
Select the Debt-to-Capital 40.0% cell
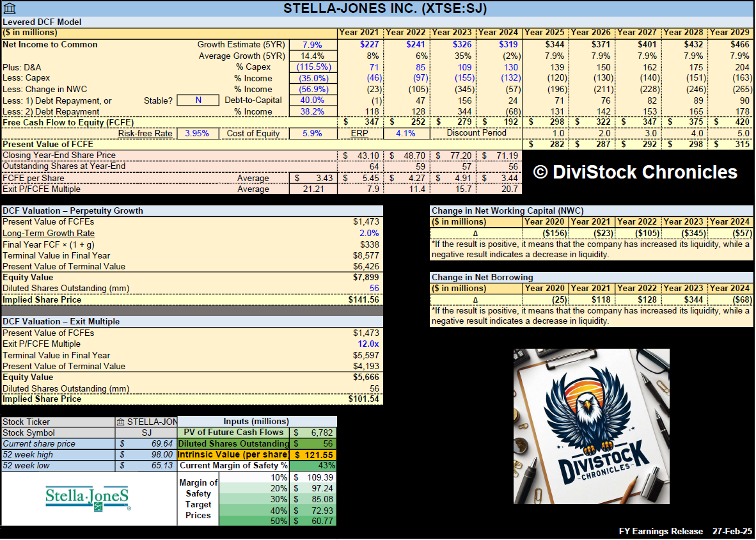click(x=312, y=100)
